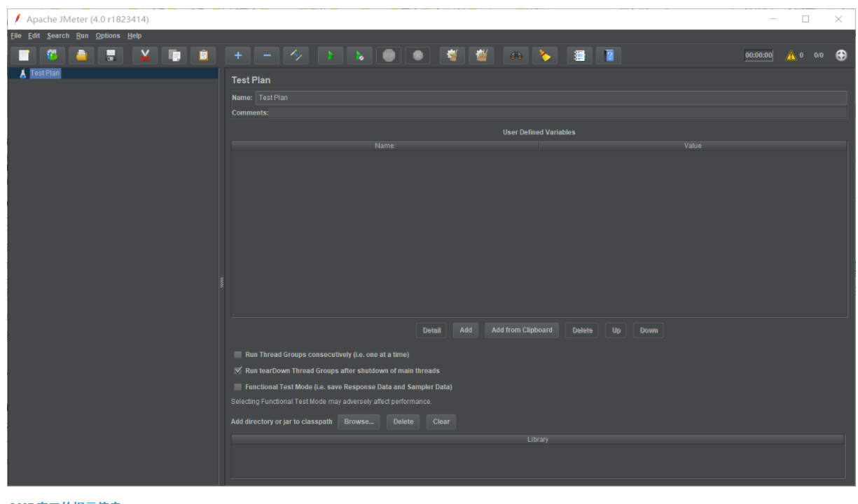Collapse all tree nodes with minus icon
The height and width of the screenshot is (504, 858).
267,55
